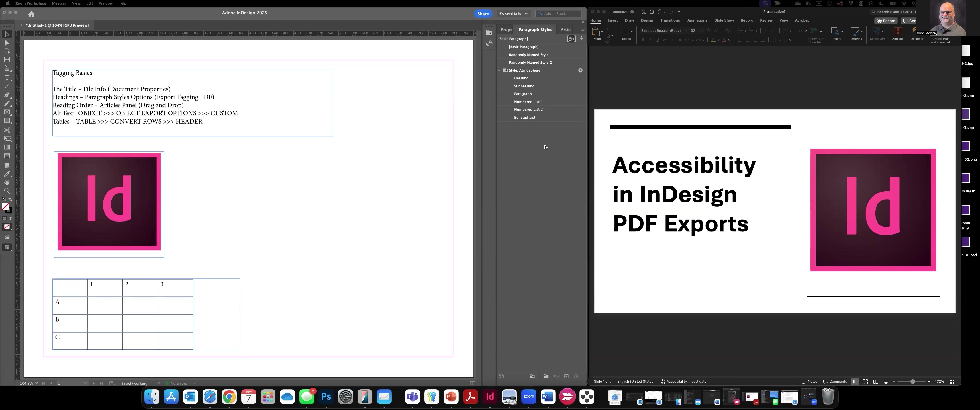Select the Selection tool at the toolbar top
The image size is (980, 410).
pyautogui.click(x=7, y=34)
